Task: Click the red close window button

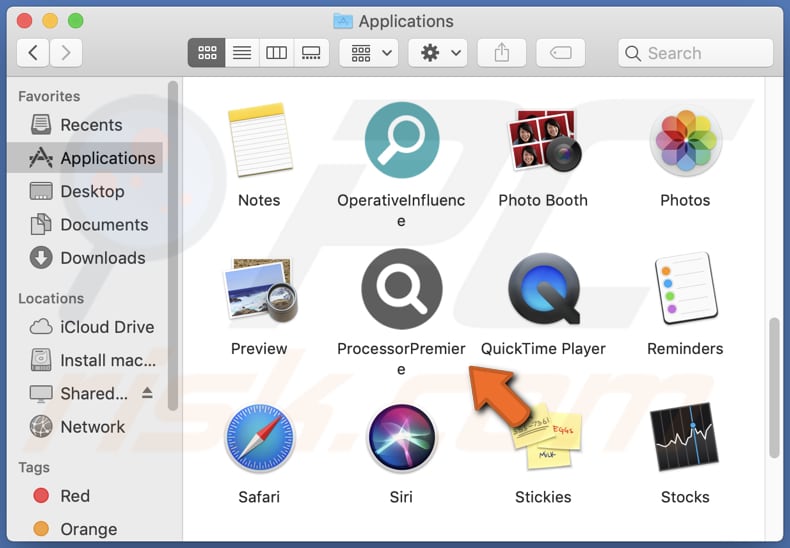Action: coord(24,21)
